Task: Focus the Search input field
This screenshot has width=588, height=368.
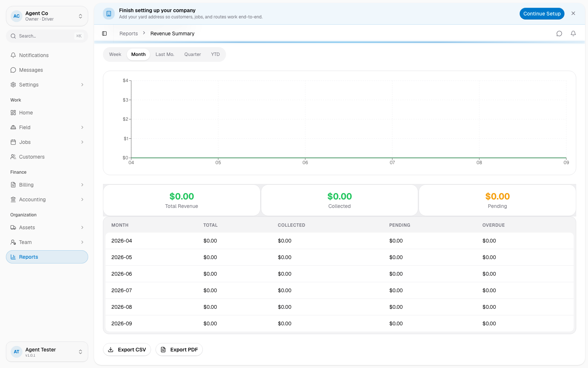Action: pyautogui.click(x=47, y=36)
